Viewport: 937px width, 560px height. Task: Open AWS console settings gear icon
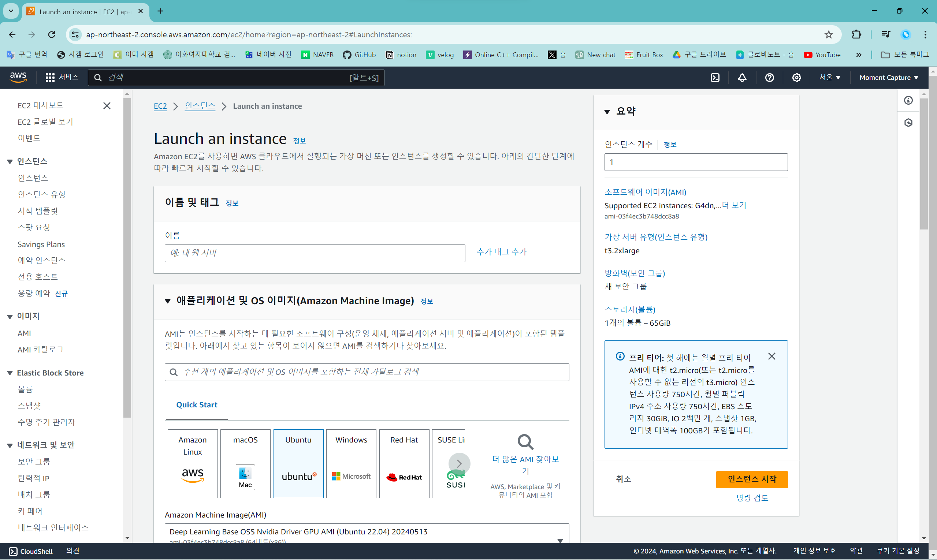(796, 78)
